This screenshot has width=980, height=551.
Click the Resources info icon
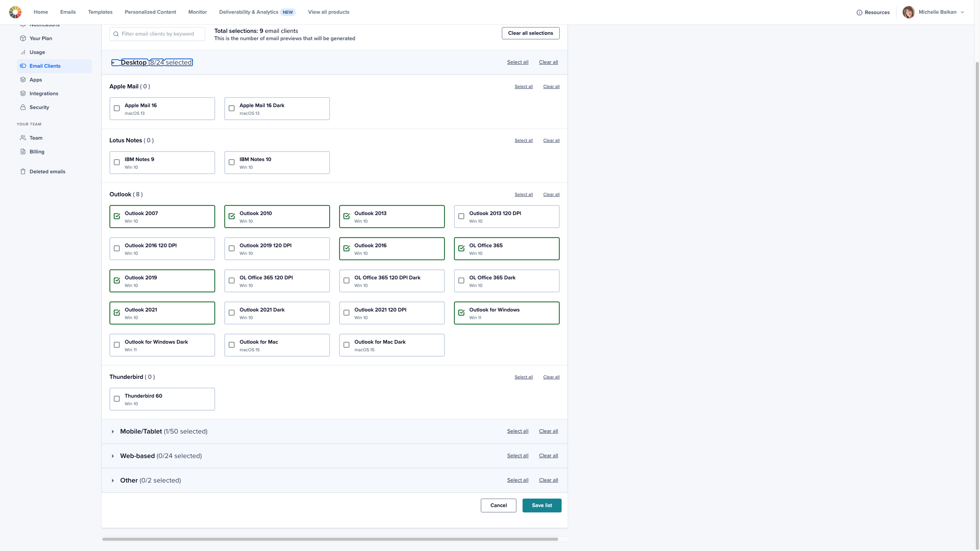pyautogui.click(x=859, y=13)
